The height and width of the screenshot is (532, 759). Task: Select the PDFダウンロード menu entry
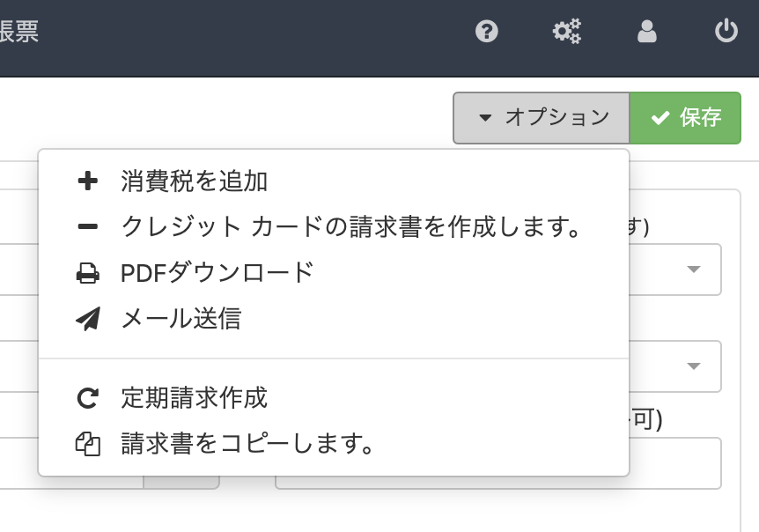(x=217, y=273)
